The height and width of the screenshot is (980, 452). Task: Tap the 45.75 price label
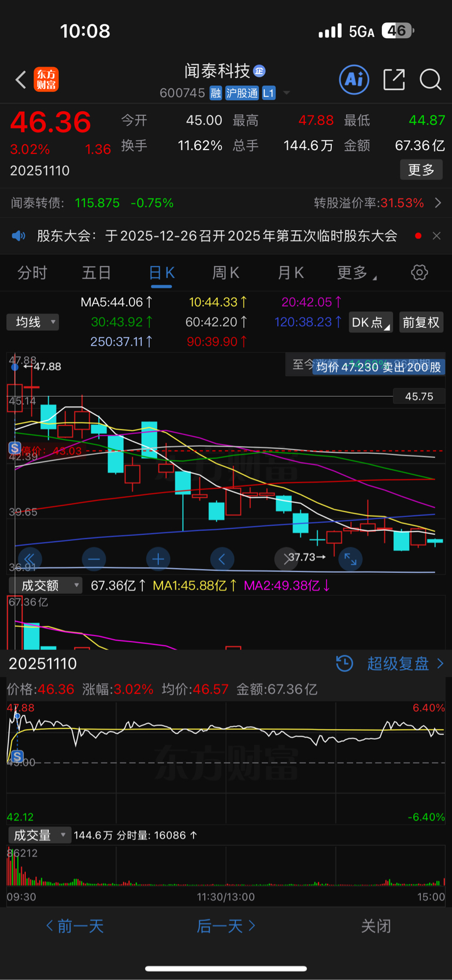point(419,396)
